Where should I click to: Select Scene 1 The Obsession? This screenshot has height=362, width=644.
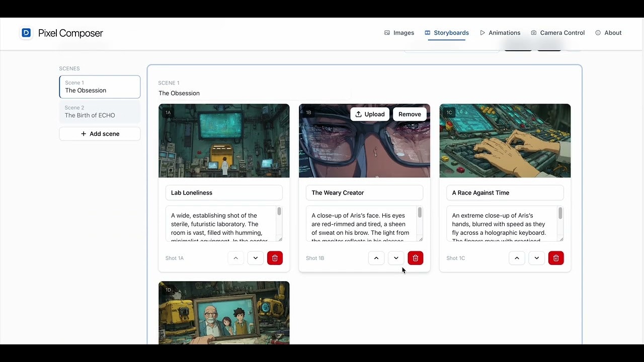tap(100, 86)
